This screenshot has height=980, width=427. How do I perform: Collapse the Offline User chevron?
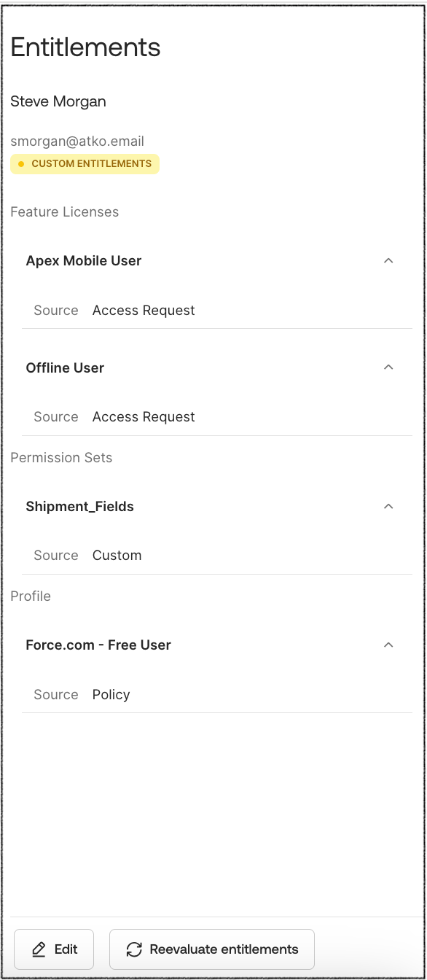coord(388,367)
